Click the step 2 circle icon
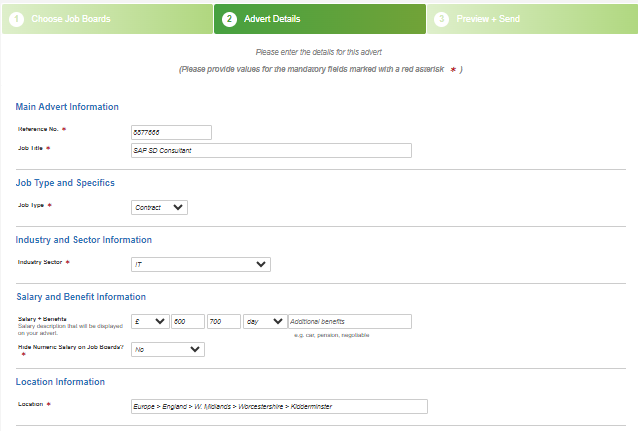 click(229, 19)
